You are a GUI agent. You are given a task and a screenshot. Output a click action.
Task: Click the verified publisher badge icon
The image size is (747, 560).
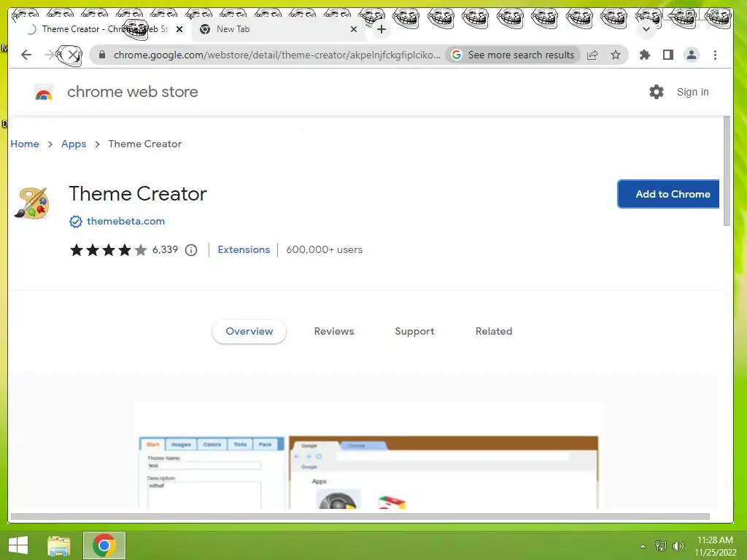point(75,222)
